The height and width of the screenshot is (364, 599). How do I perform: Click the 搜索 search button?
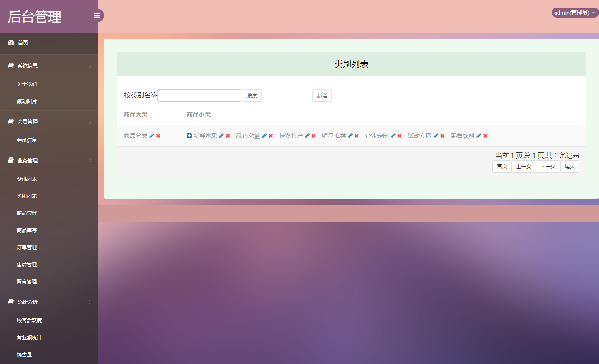[x=252, y=95]
